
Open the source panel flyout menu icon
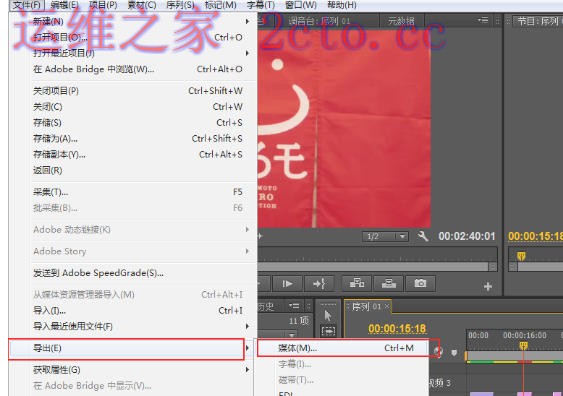483,20
